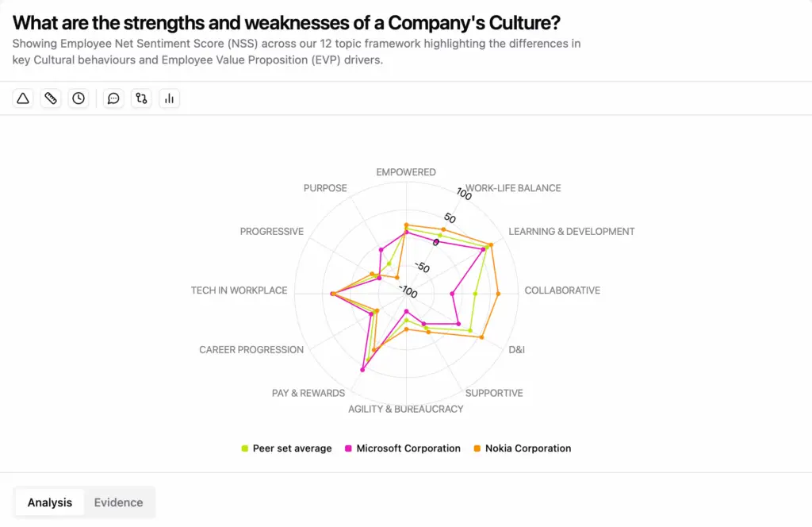This screenshot has width=812, height=527.
Task: Click the EMPOWERED axis label
Action: click(x=406, y=171)
